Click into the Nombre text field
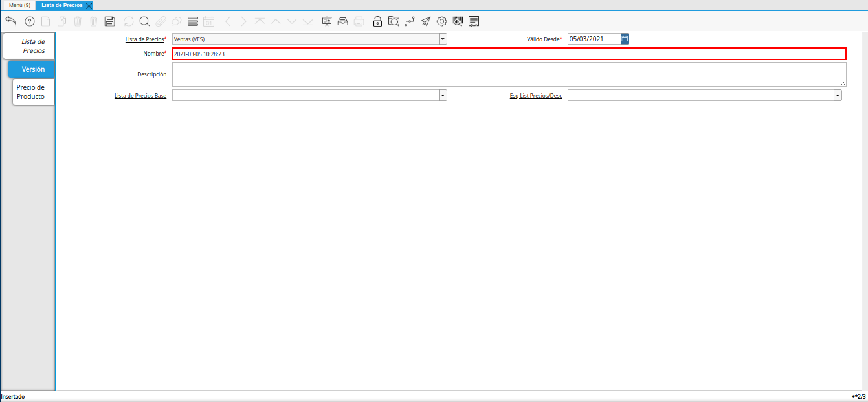The height and width of the screenshot is (402, 868). [509, 54]
